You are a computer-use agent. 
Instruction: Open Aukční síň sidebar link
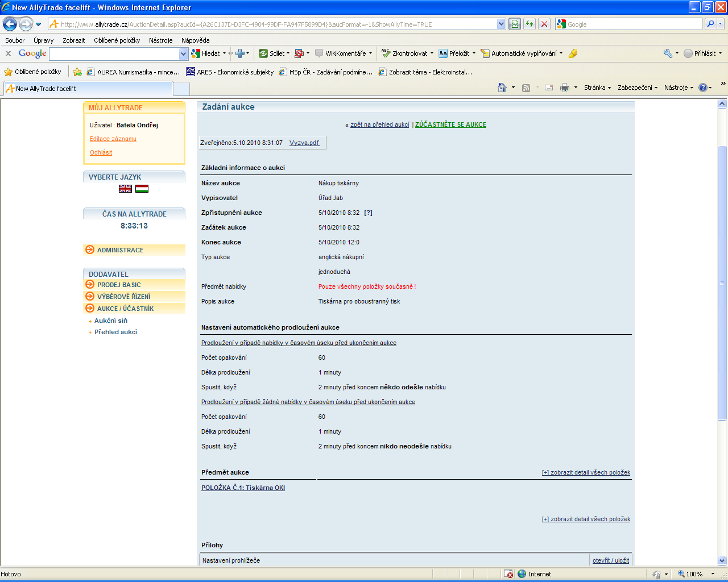pos(111,321)
